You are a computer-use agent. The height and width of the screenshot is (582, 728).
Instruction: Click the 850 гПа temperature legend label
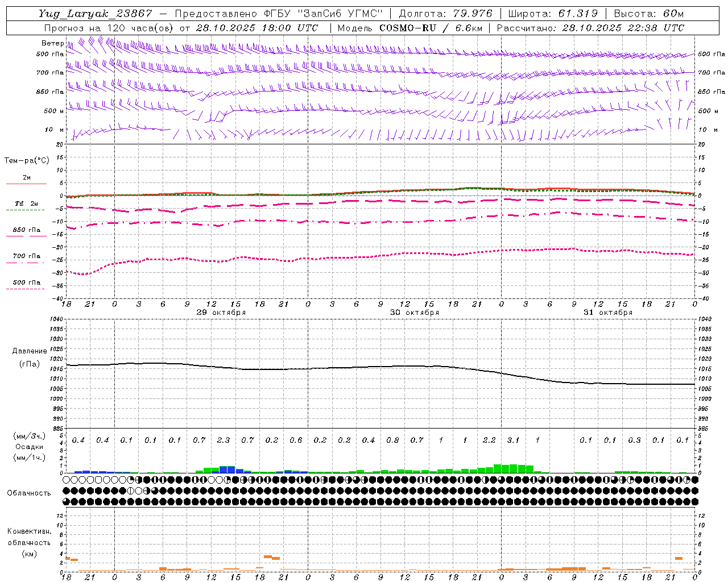26,230
